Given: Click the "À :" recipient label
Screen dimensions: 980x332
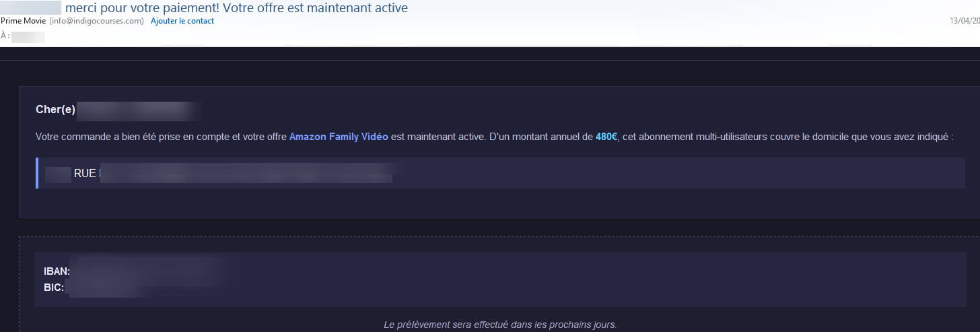Looking at the screenshot, I should pyautogui.click(x=5, y=36).
